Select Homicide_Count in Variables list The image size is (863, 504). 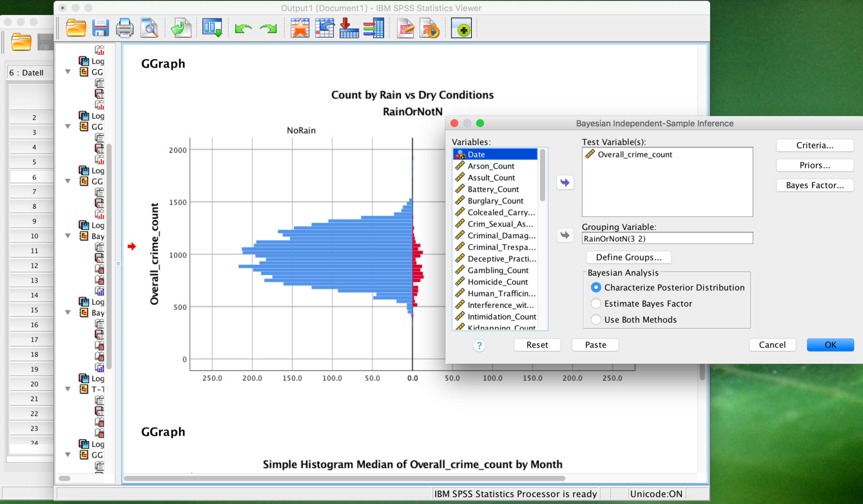coord(497,282)
